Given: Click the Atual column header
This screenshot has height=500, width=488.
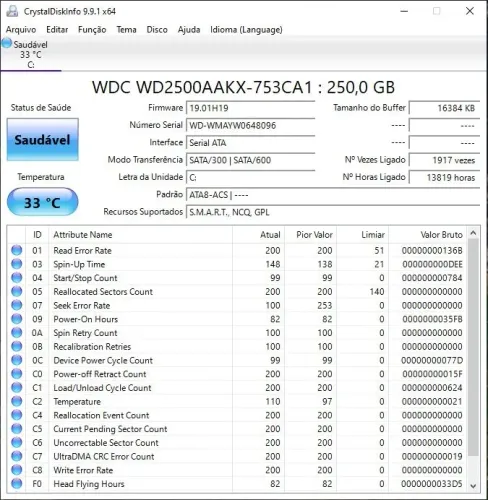Looking at the screenshot, I should tap(258, 235).
